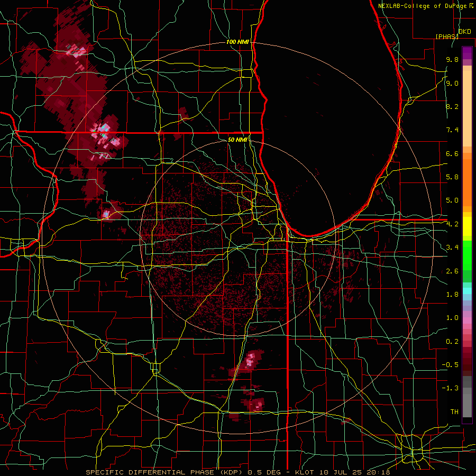Pick the bright orange color bar segment

coord(467,182)
